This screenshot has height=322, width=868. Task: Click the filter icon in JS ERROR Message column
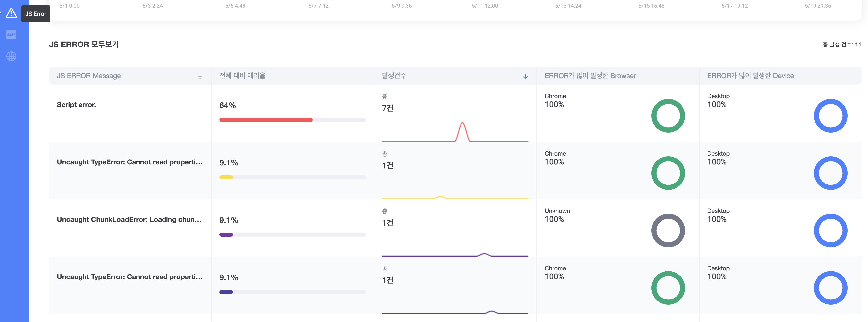[x=200, y=76]
